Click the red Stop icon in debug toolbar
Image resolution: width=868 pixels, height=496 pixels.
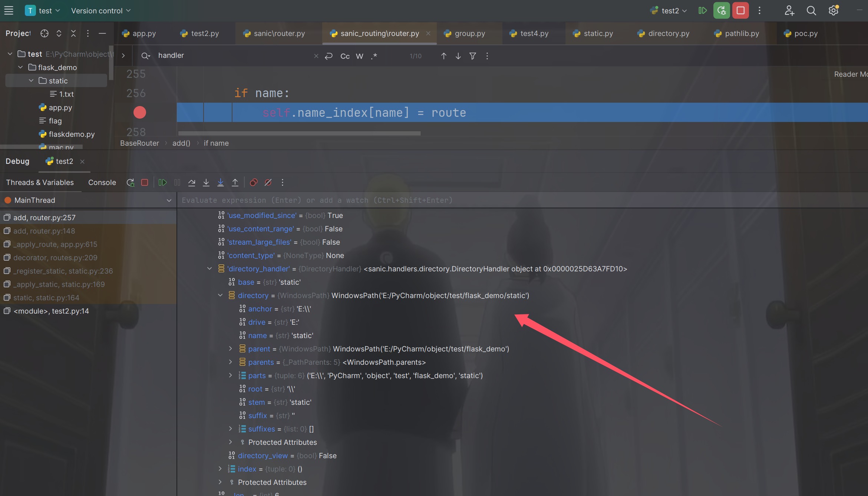(145, 182)
